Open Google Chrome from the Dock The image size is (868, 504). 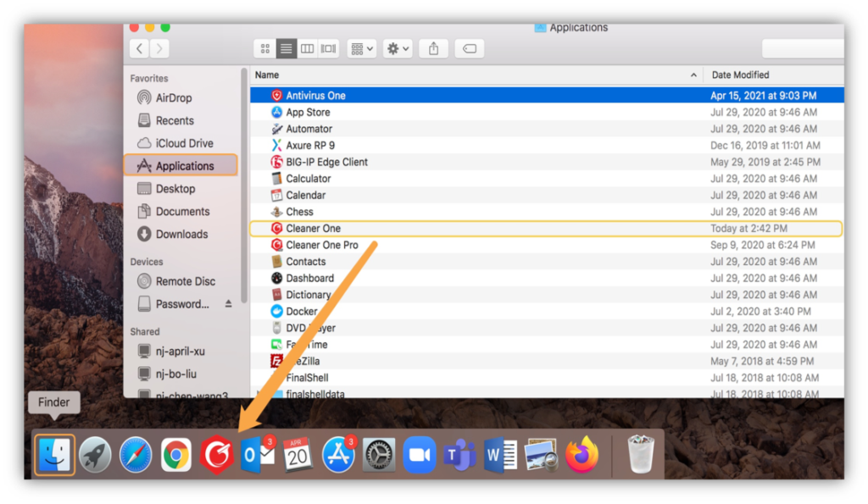pos(176,456)
